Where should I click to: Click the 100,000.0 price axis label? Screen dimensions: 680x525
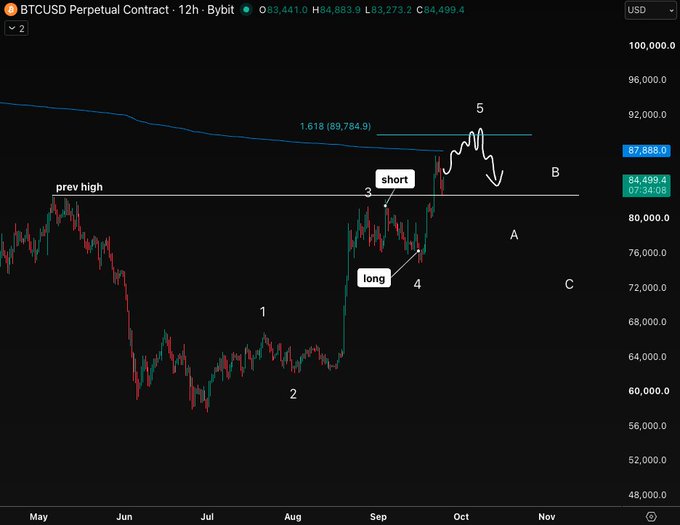coord(652,46)
